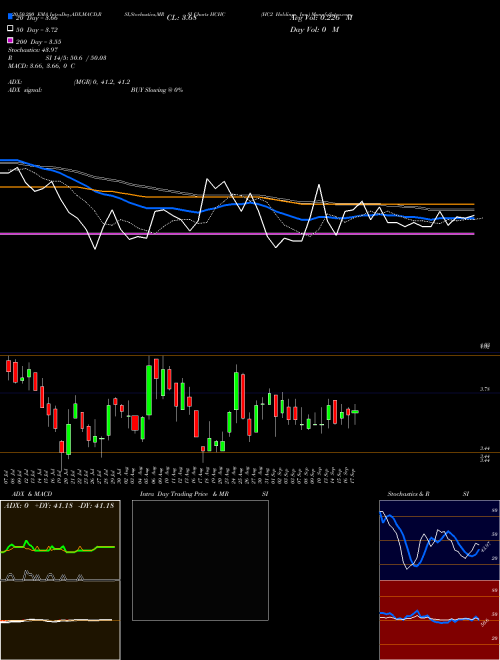Click the 'ADX signal:' label

25,90
